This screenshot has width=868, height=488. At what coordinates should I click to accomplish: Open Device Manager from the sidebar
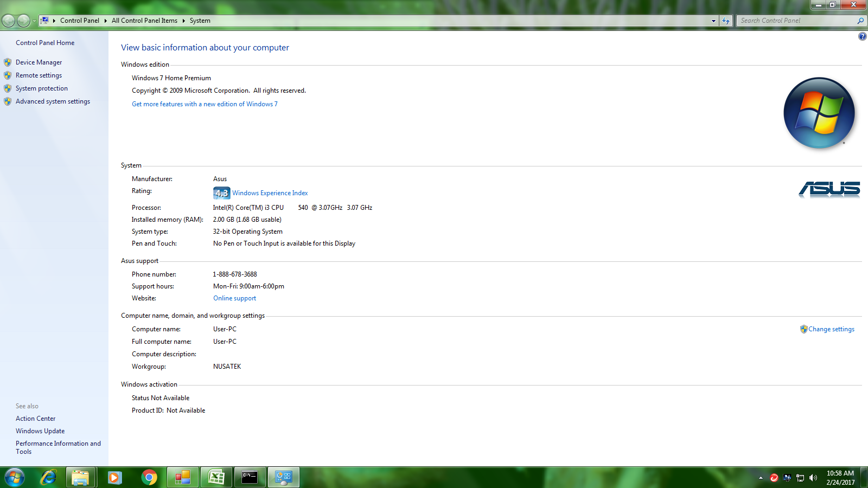point(39,62)
